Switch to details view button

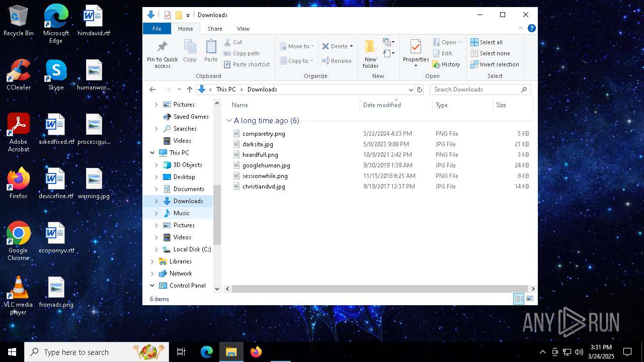coord(519,299)
